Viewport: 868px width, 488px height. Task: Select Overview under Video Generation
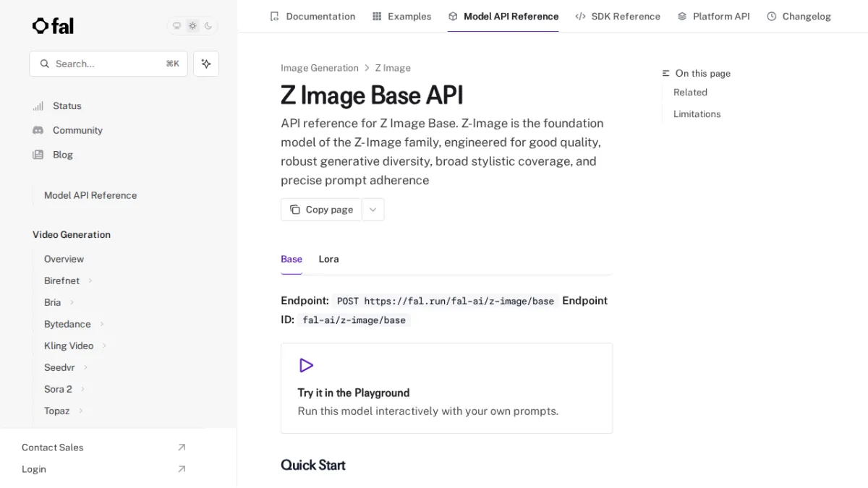[64, 259]
